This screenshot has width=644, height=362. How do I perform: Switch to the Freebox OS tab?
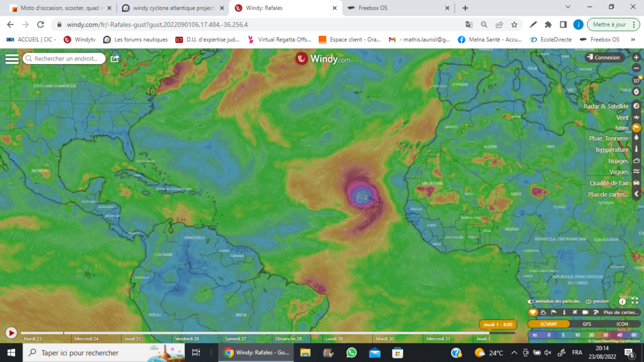coord(398,8)
